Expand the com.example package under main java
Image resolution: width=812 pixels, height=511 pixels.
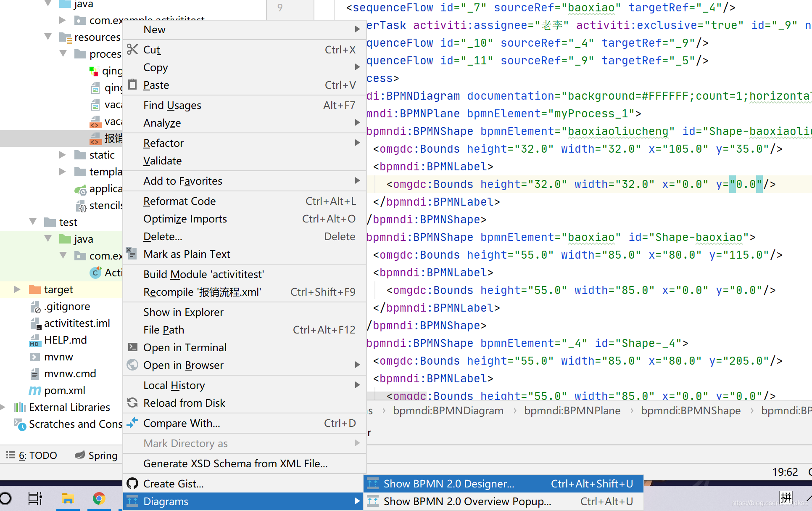(x=62, y=20)
